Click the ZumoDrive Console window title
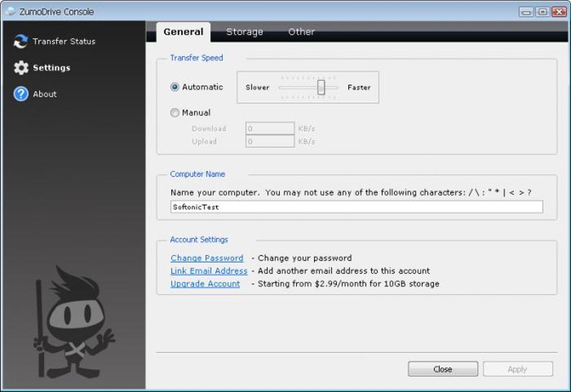 point(57,12)
